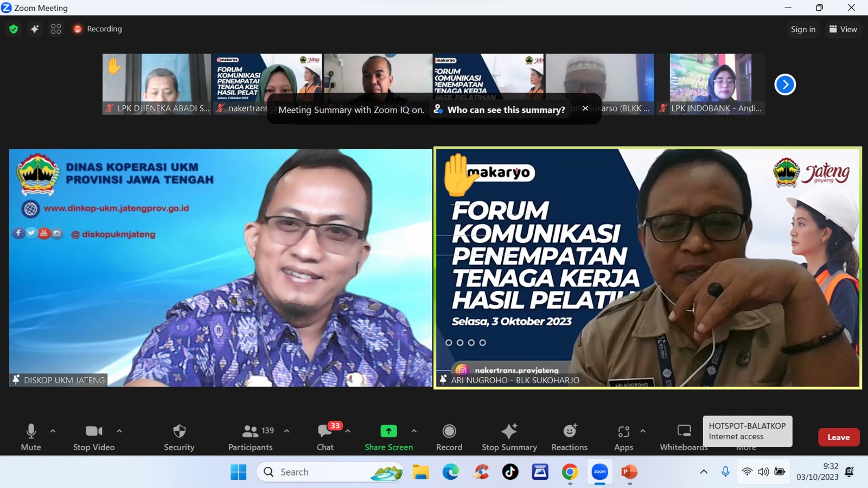
Task: Open the View layout menu
Action: click(x=843, y=29)
